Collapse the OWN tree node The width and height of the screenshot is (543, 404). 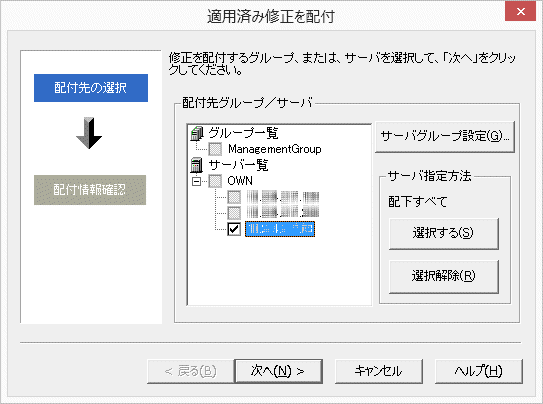pos(196,181)
